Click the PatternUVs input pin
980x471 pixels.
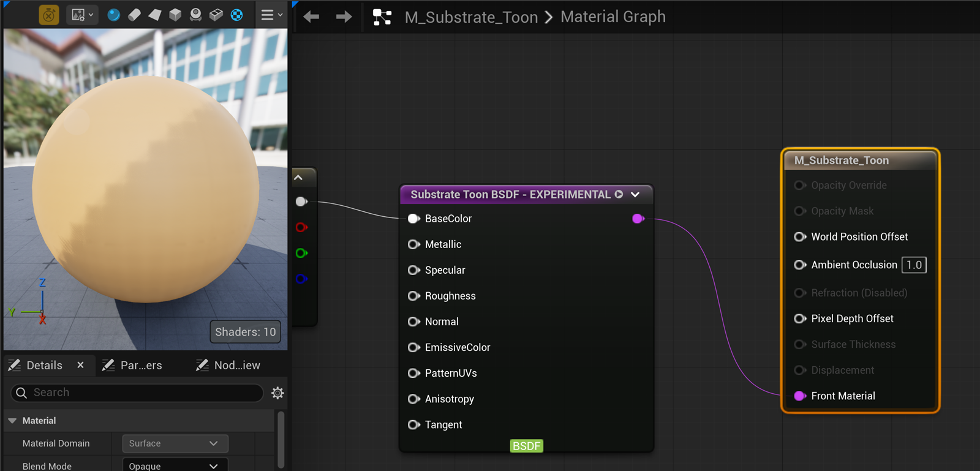(414, 373)
